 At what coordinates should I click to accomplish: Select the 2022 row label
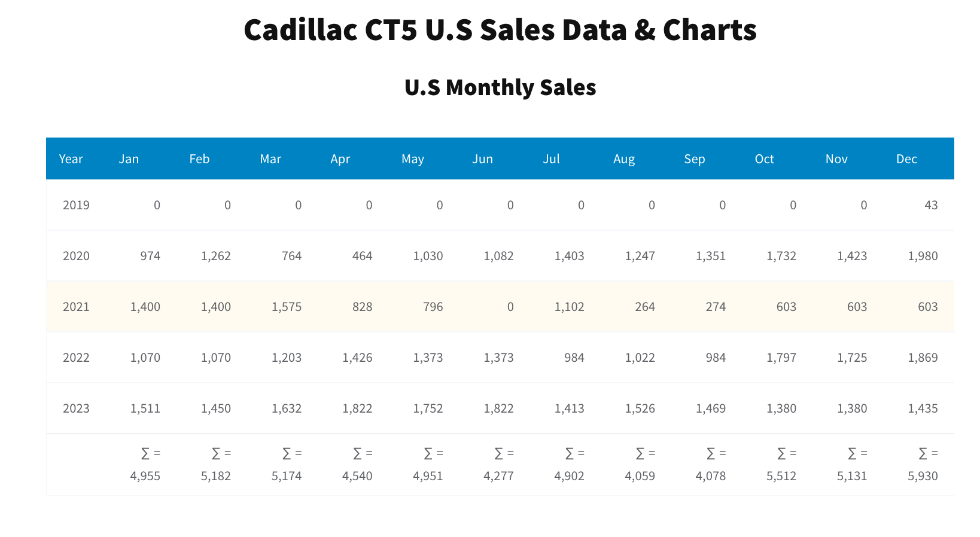pyautogui.click(x=76, y=358)
